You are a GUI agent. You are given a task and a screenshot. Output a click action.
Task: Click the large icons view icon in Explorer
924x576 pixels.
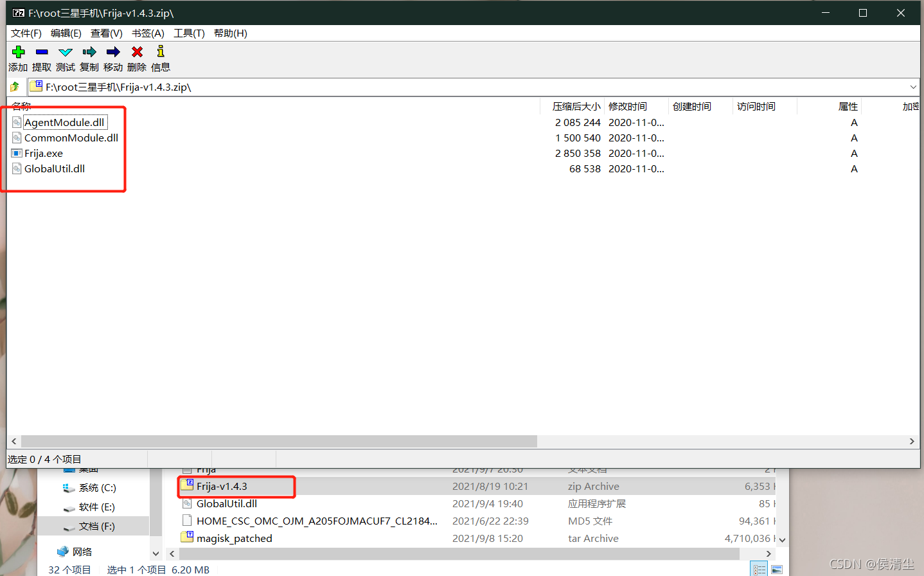click(x=777, y=570)
